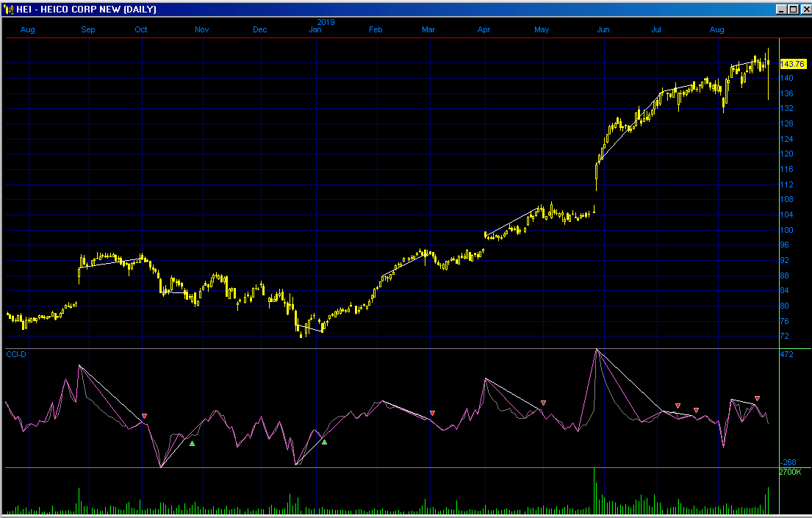Click the Jul month label
This screenshot has height=518, width=812.
coord(656,29)
